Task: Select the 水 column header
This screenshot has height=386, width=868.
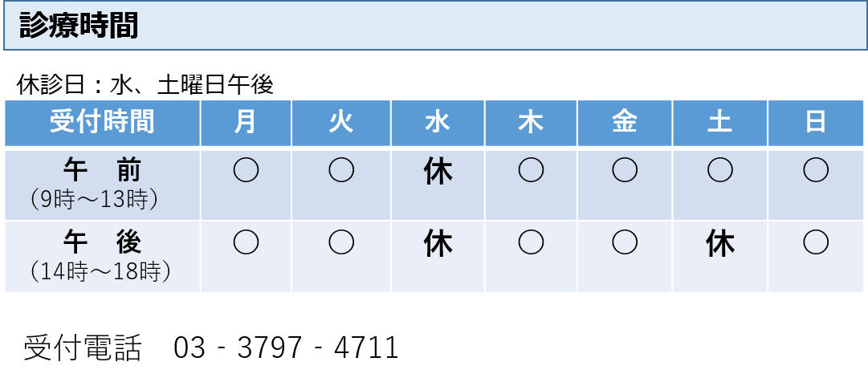Action: [x=438, y=123]
